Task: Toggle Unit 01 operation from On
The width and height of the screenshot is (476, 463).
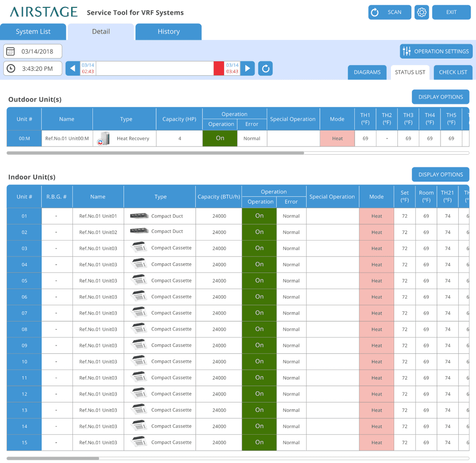Action: click(x=259, y=215)
